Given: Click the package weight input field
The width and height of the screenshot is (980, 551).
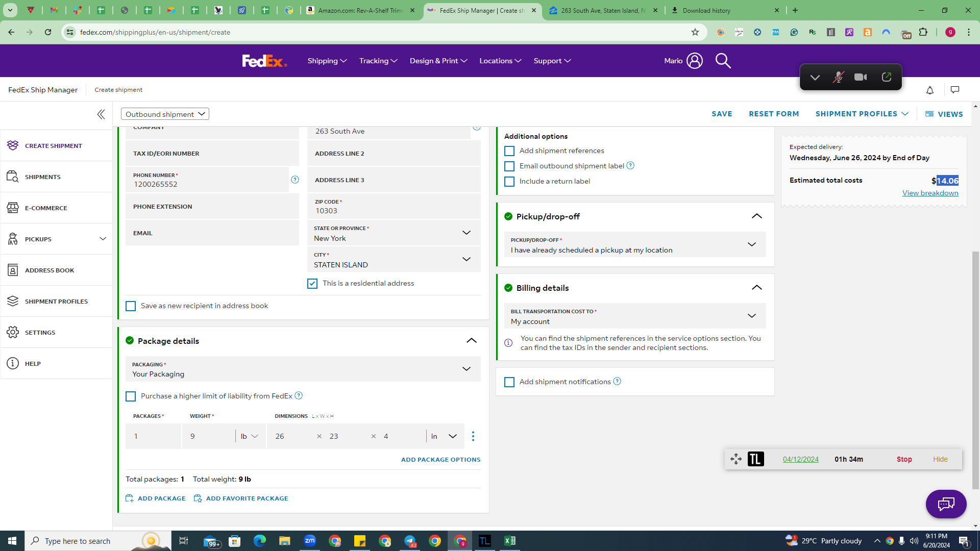Looking at the screenshot, I should (208, 436).
